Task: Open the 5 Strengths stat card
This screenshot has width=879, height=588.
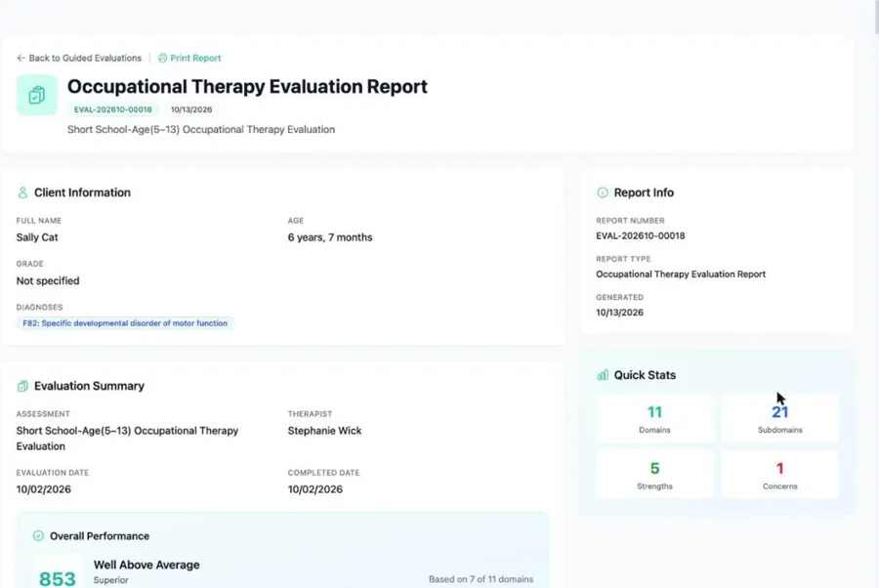Action: (654, 475)
